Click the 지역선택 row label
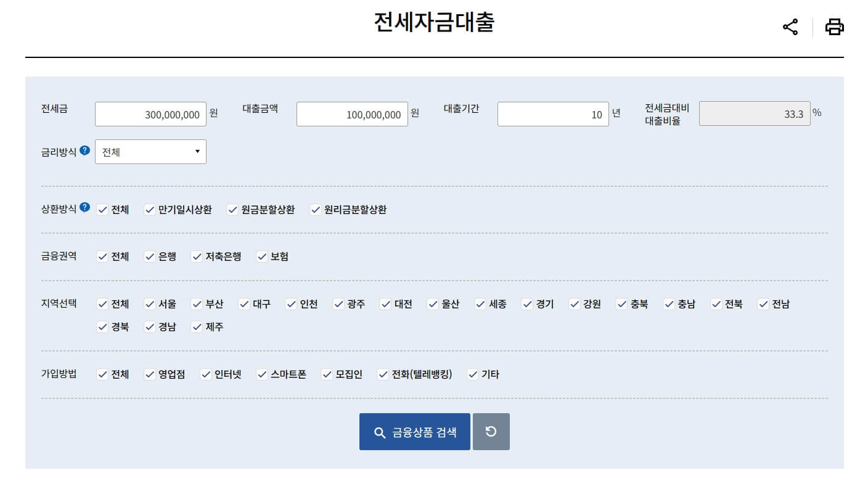868x481 pixels. click(59, 303)
